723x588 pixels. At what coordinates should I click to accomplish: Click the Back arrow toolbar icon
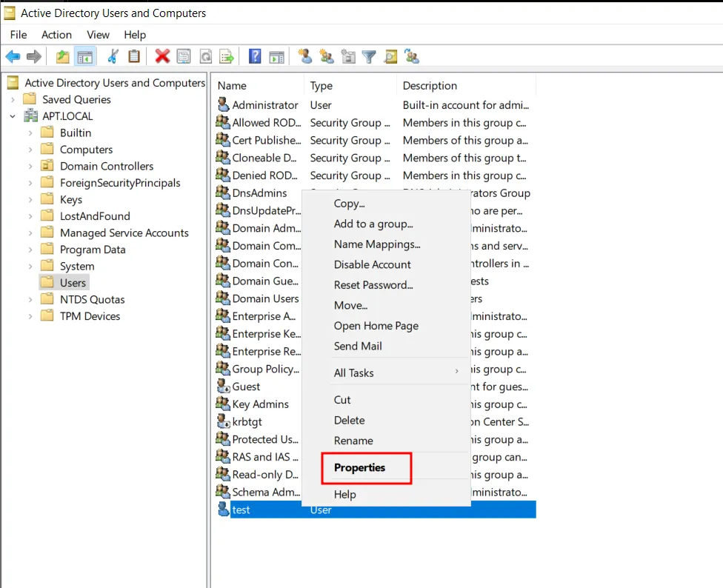(13, 57)
